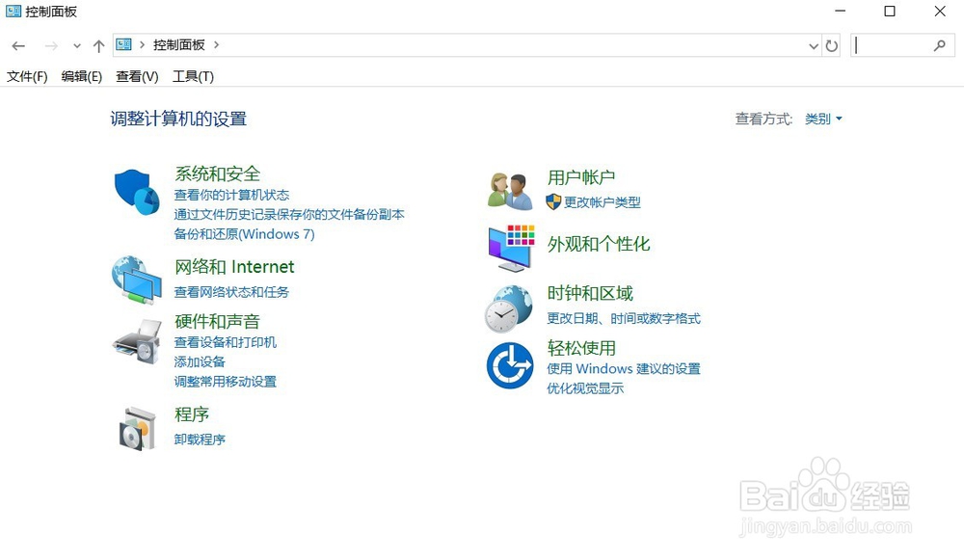This screenshot has width=964, height=560.
Task: Open 硬件和声音 using the printer icon
Action: pyautogui.click(x=136, y=342)
